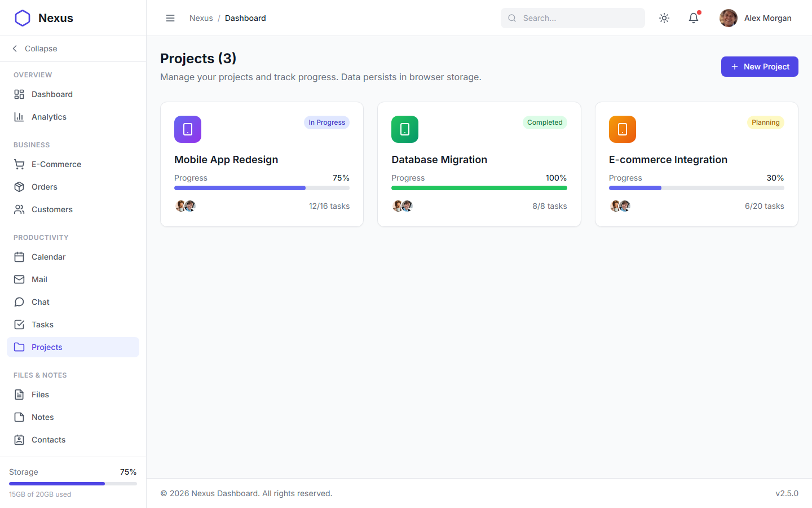Select the Projects label in sidebar
Image resolution: width=812 pixels, height=508 pixels.
point(47,347)
